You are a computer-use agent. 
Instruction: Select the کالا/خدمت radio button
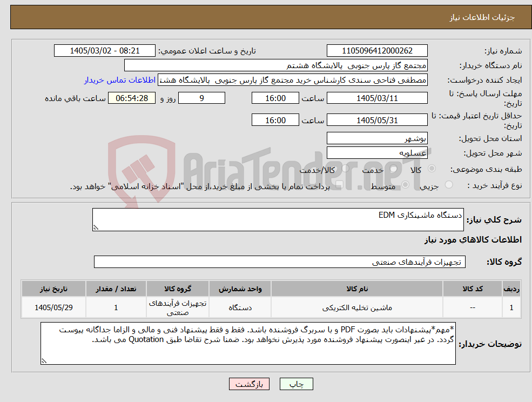pos(345,169)
